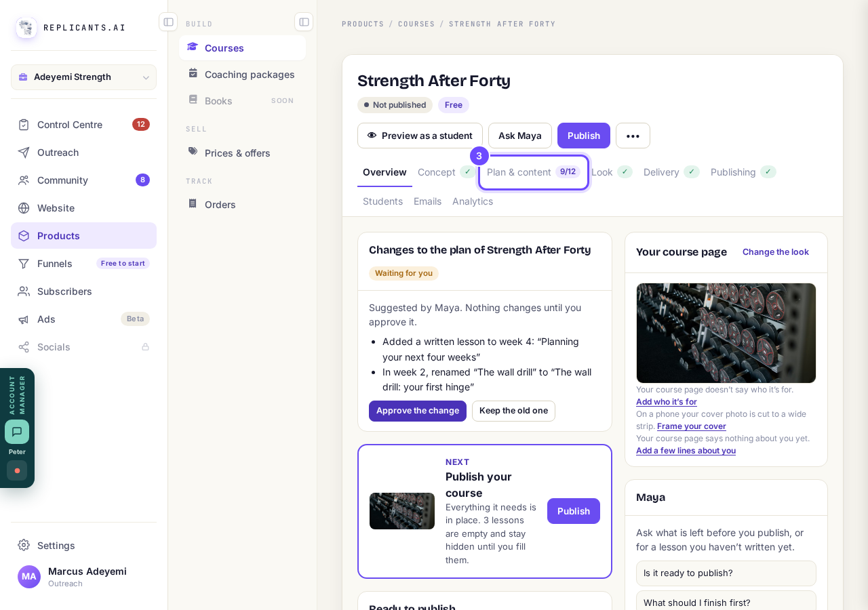
Task: Switch to the Concept tab
Action: (446, 172)
